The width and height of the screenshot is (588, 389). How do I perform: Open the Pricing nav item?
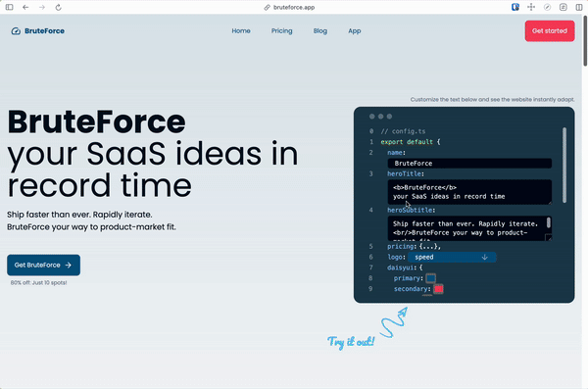coord(281,31)
